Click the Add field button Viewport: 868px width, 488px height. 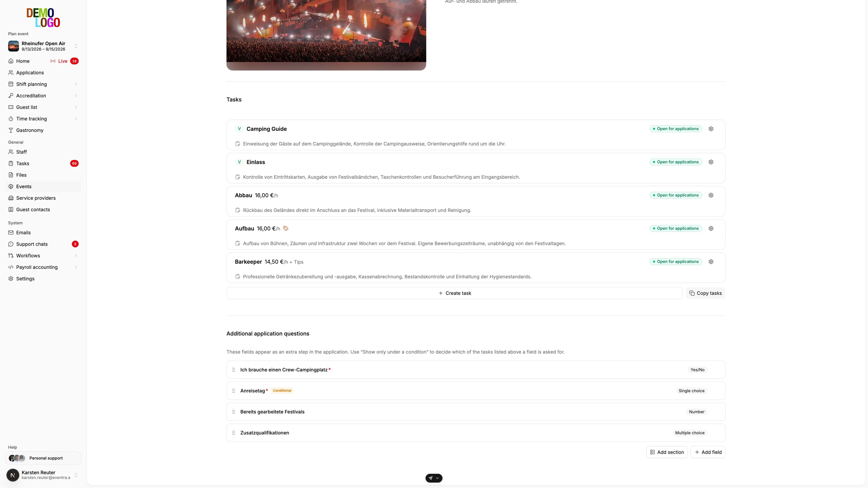coord(708,452)
